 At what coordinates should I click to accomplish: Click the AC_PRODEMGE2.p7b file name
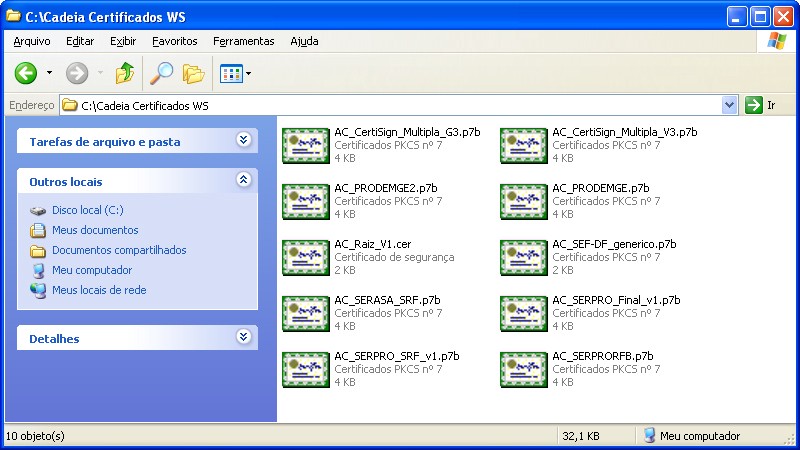(386, 188)
